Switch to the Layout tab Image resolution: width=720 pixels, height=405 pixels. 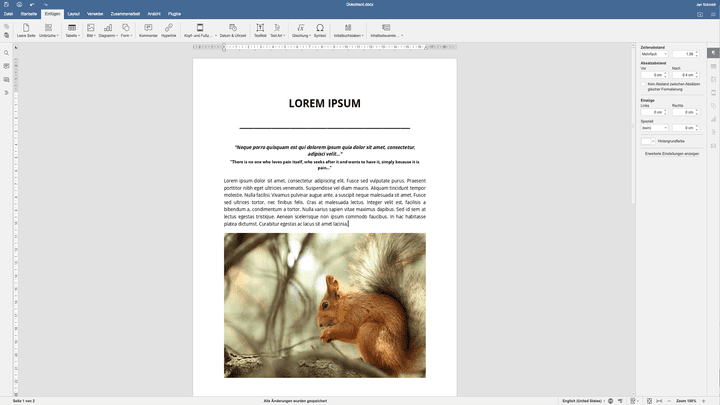pyautogui.click(x=73, y=14)
